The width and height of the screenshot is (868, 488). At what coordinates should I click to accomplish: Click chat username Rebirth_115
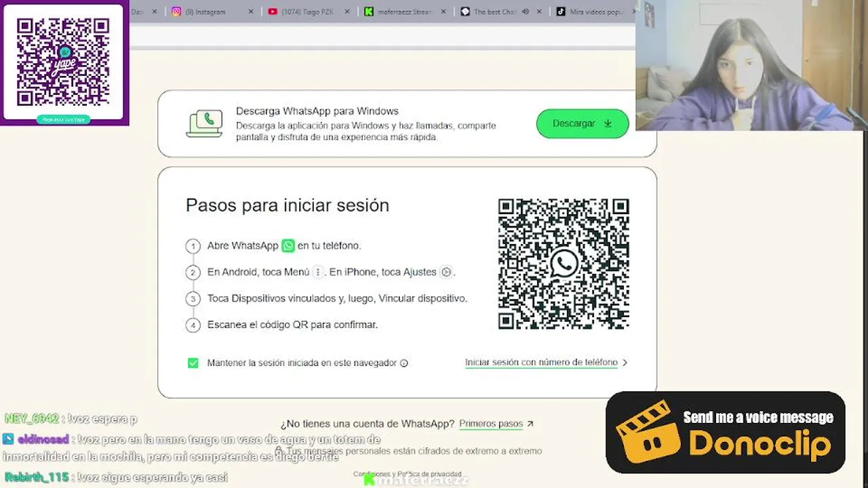(37, 477)
